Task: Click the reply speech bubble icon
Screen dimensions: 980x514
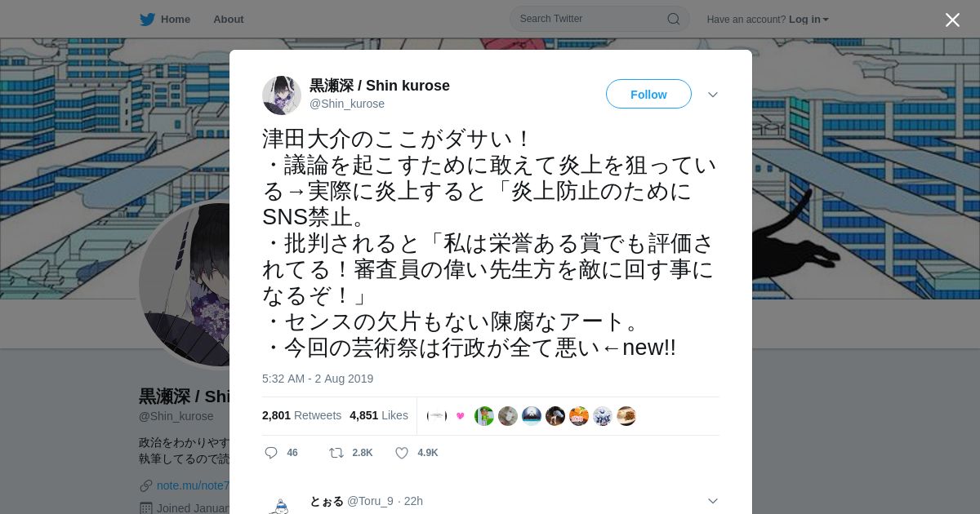Action: click(x=271, y=453)
